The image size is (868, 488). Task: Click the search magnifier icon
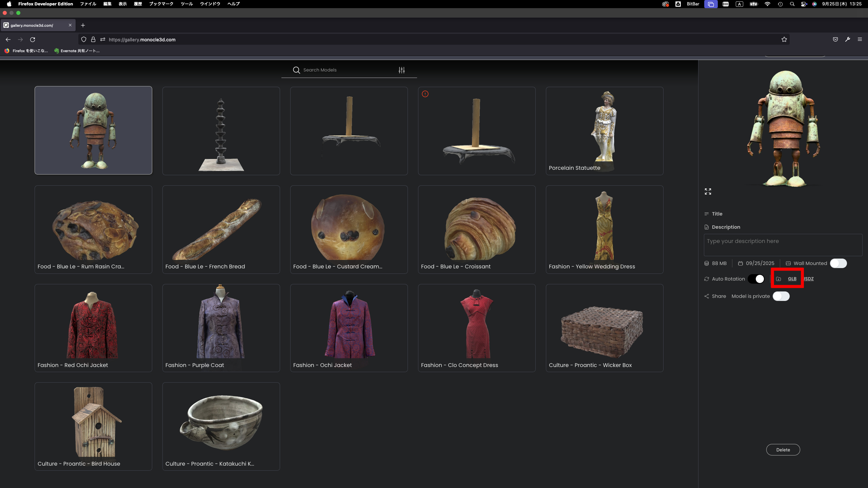[x=296, y=70]
